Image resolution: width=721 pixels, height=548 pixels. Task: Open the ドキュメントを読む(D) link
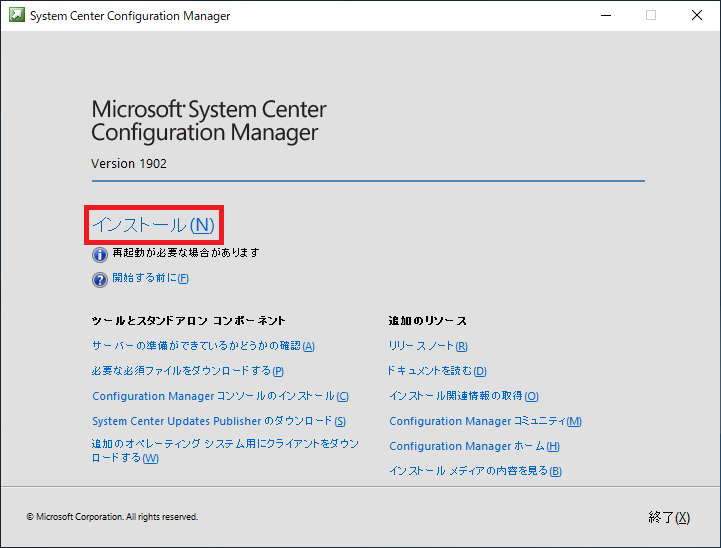[x=437, y=371]
